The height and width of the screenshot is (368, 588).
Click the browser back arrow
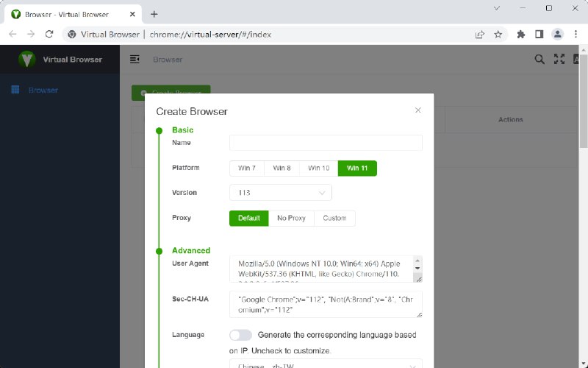click(x=12, y=34)
